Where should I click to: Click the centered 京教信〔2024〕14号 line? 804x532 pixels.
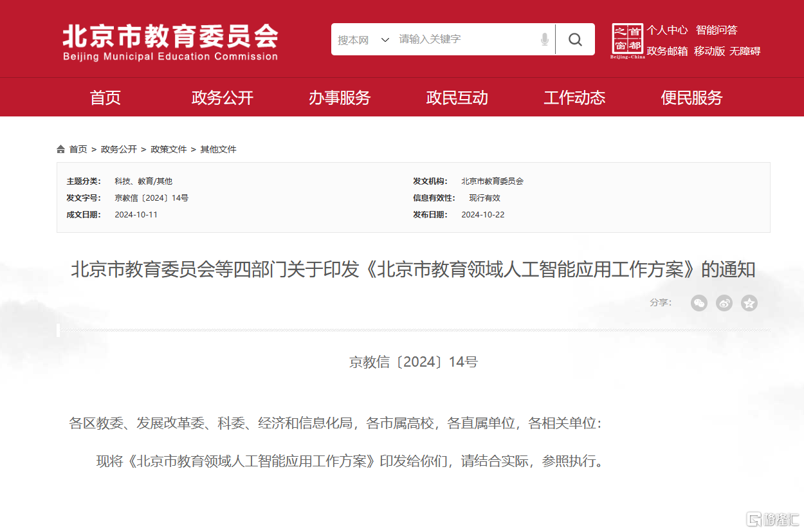point(414,362)
